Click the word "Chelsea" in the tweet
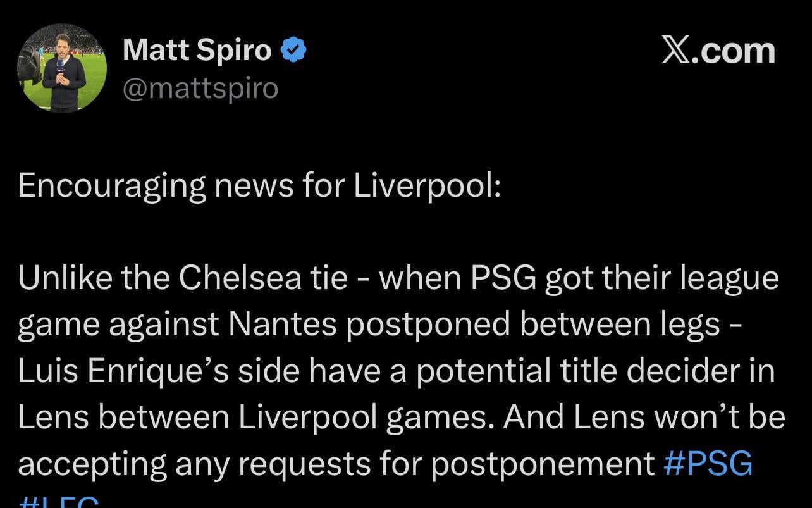 pos(240,279)
